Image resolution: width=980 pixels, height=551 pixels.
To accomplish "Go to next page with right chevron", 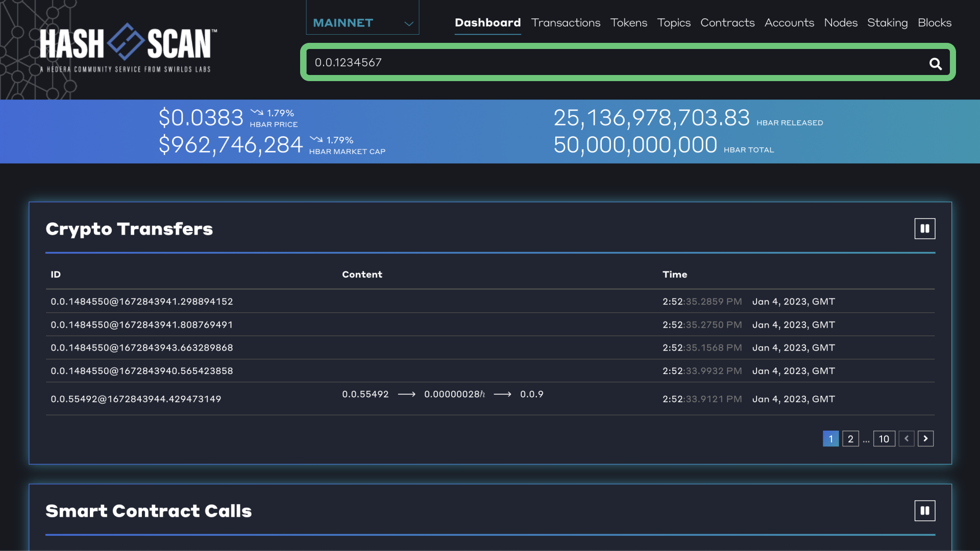I will pyautogui.click(x=925, y=439).
